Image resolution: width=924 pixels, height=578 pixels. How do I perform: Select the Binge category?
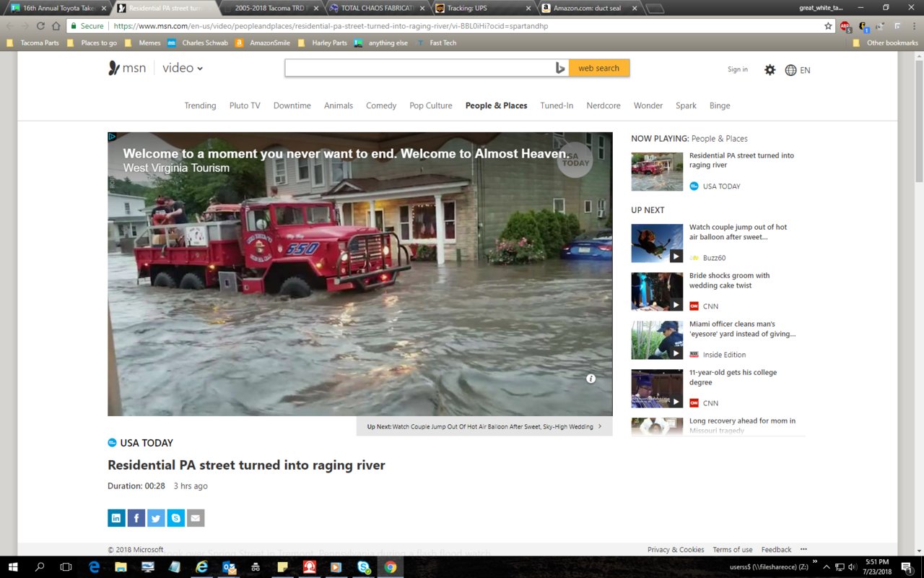[720, 105]
